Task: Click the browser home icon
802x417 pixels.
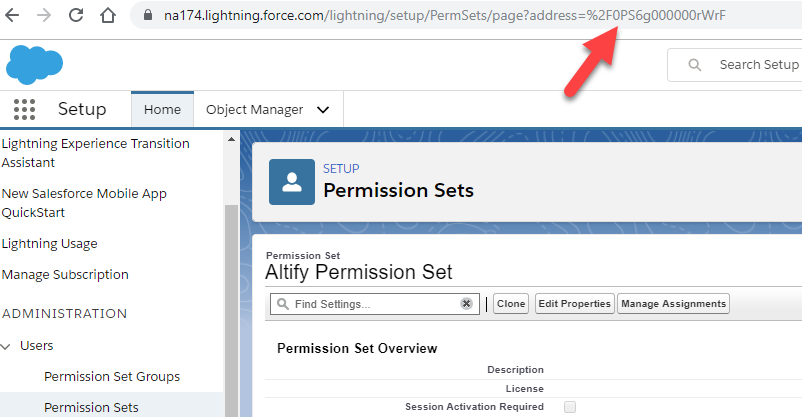Action: pos(108,16)
